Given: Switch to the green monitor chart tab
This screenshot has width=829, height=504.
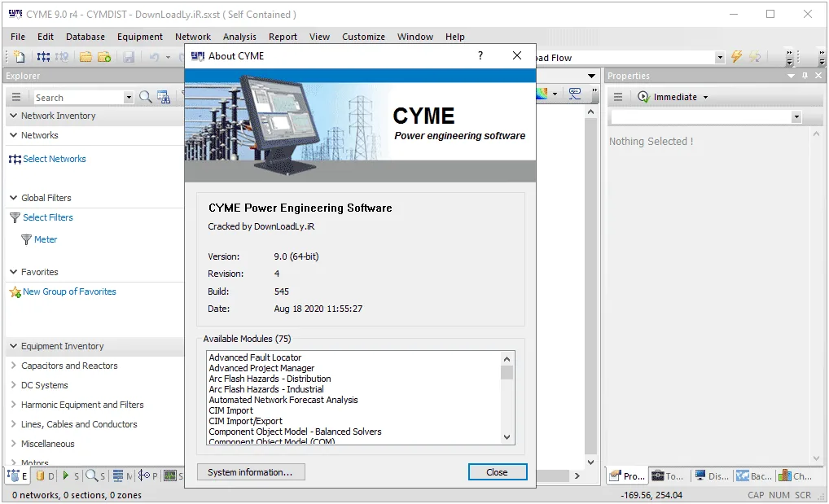Looking at the screenshot, I should [173, 476].
